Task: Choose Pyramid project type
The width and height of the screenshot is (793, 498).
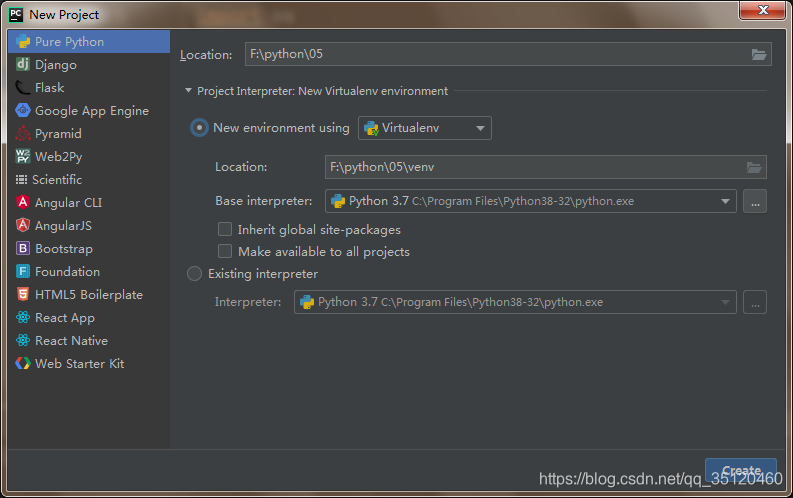Action: pos(89,133)
